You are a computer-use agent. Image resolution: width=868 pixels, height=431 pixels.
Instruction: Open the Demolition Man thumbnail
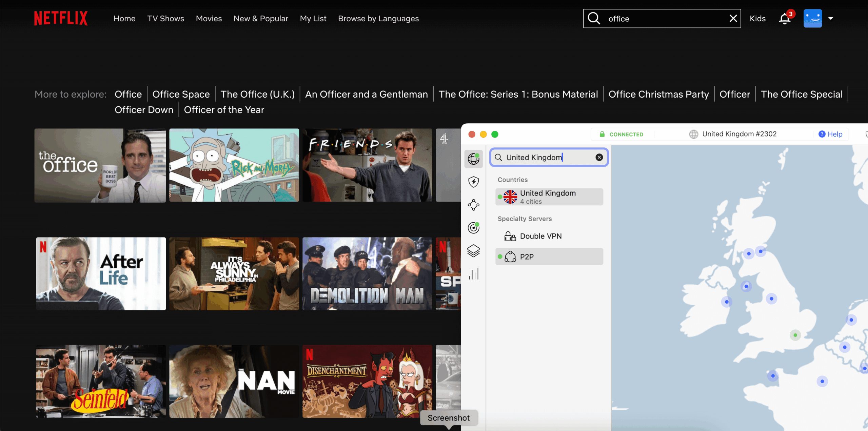[x=367, y=273]
